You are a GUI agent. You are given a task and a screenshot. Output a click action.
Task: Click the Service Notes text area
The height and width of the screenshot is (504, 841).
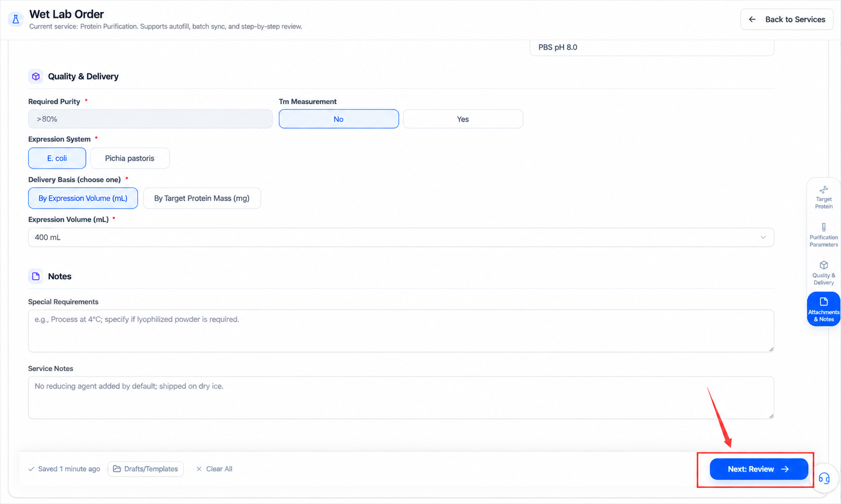click(x=401, y=398)
